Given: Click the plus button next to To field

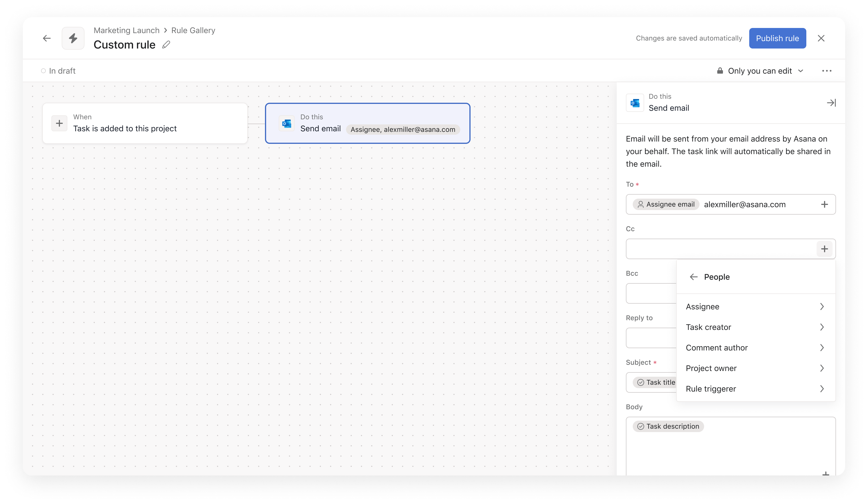Looking at the screenshot, I should (x=825, y=205).
